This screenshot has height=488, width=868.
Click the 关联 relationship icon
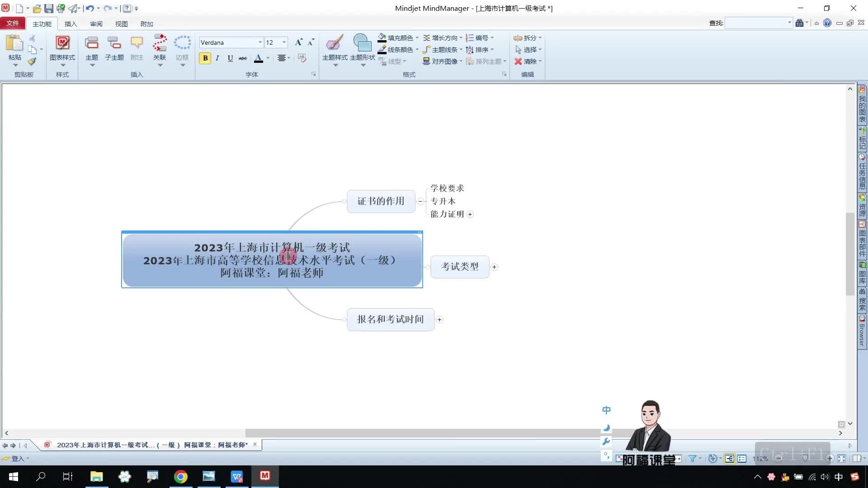pos(159,43)
